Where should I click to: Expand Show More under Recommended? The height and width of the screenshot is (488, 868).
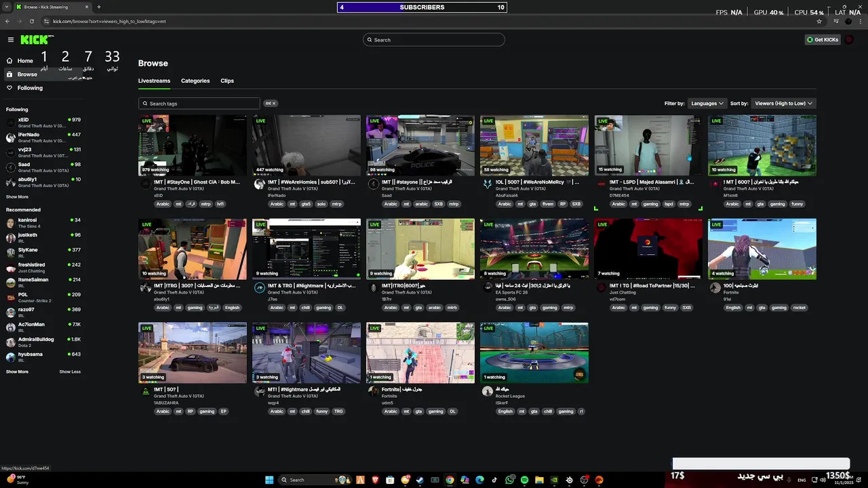[x=17, y=371]
